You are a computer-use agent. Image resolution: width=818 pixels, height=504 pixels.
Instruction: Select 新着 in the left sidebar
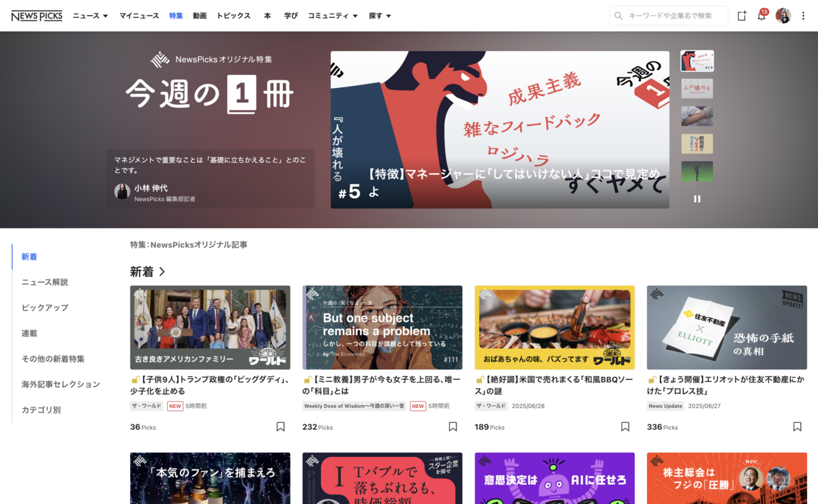click(x=29, y=257)
